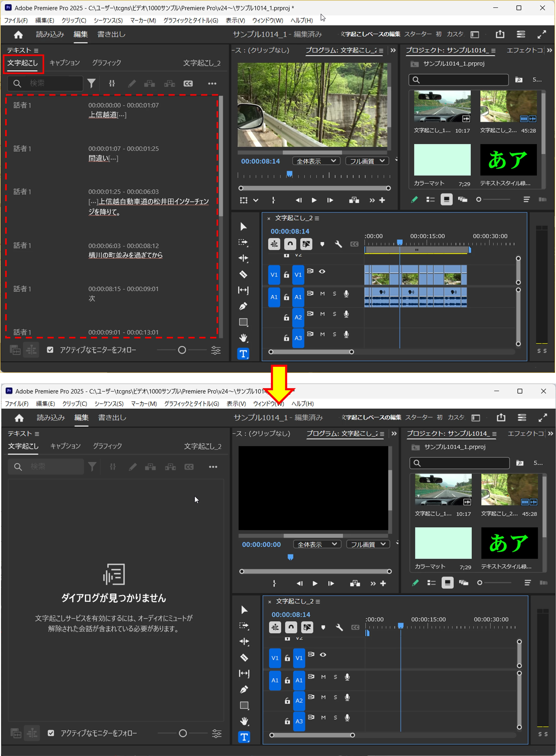This screenshot has width=556, height=756.
Task: Select the Hand tool in lower toolbox
Action: (244, 721)
